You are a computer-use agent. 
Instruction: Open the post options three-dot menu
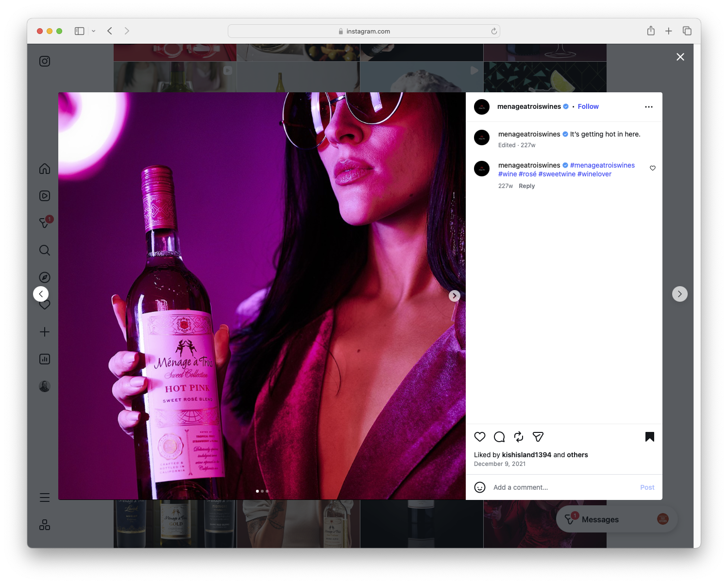pos(648,106)
